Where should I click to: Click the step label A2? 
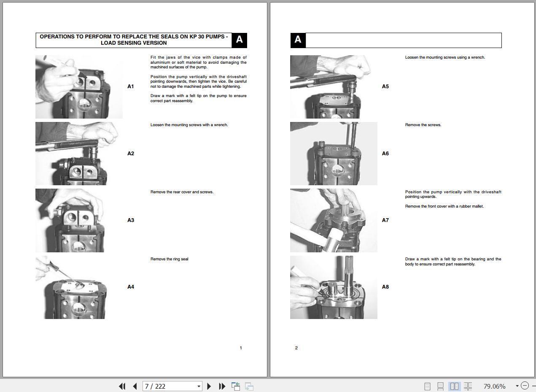[x=131, y=153]
